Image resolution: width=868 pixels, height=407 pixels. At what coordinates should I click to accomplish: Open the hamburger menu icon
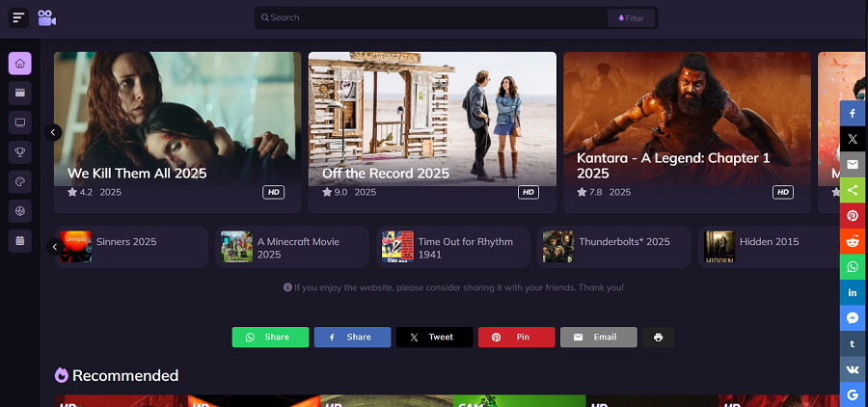(x=18, y=17)
